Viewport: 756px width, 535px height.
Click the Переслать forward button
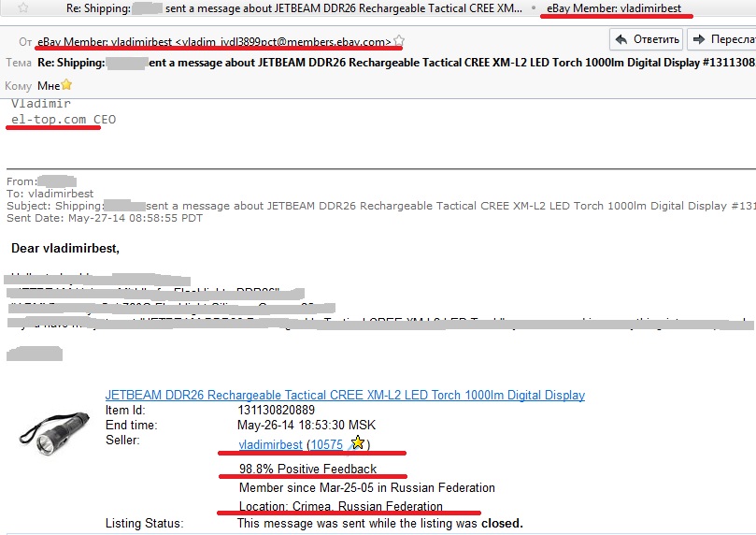(722, 39)
